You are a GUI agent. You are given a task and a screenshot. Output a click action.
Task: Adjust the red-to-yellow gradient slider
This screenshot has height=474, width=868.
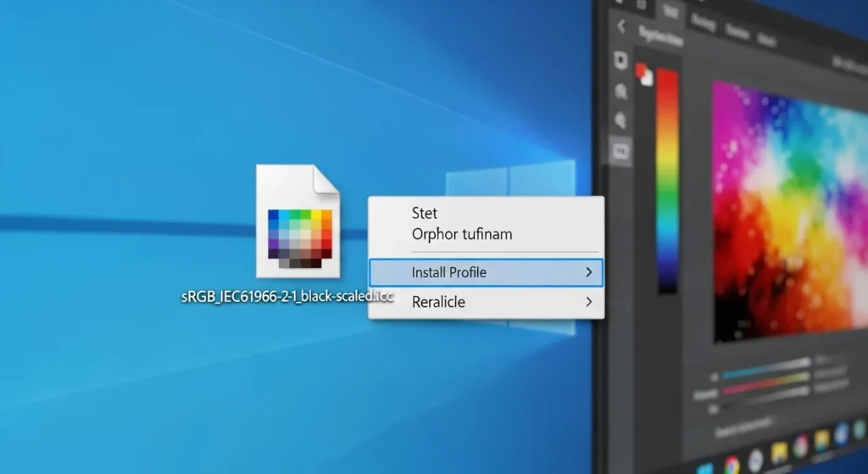point(766,382)
